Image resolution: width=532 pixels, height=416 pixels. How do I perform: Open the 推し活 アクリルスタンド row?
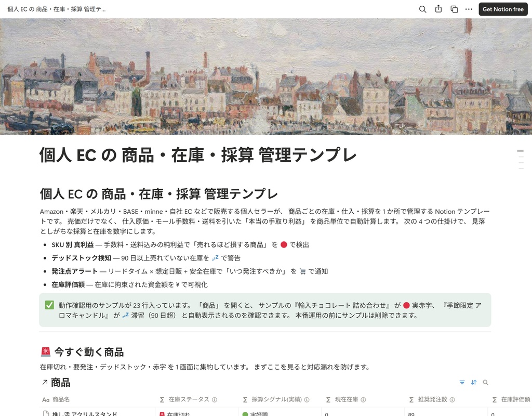coord(85,413)
